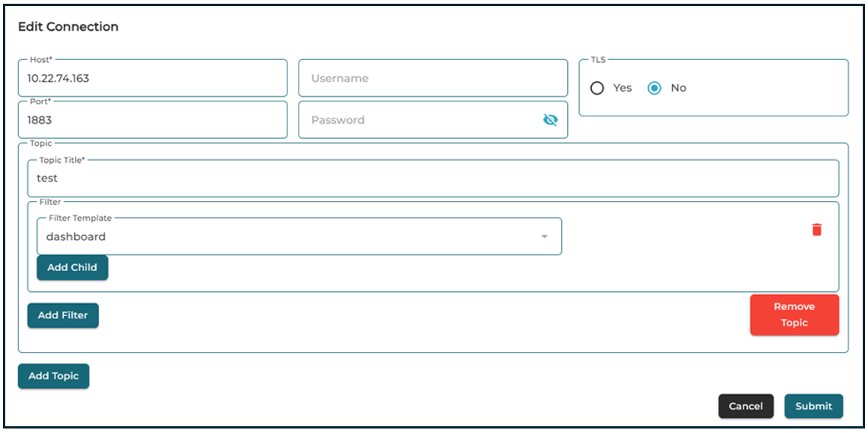Focus the Topic Title input
The image size is (868, 433).
point(433,179)
